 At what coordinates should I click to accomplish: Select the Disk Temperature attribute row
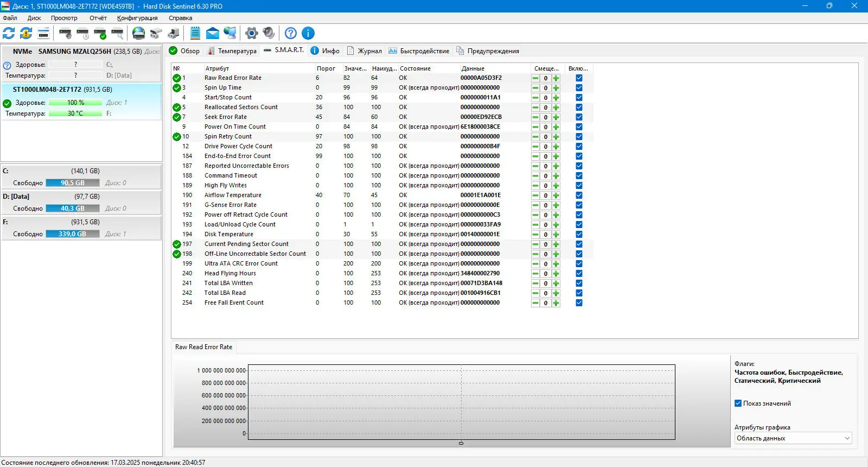point(228,235)
